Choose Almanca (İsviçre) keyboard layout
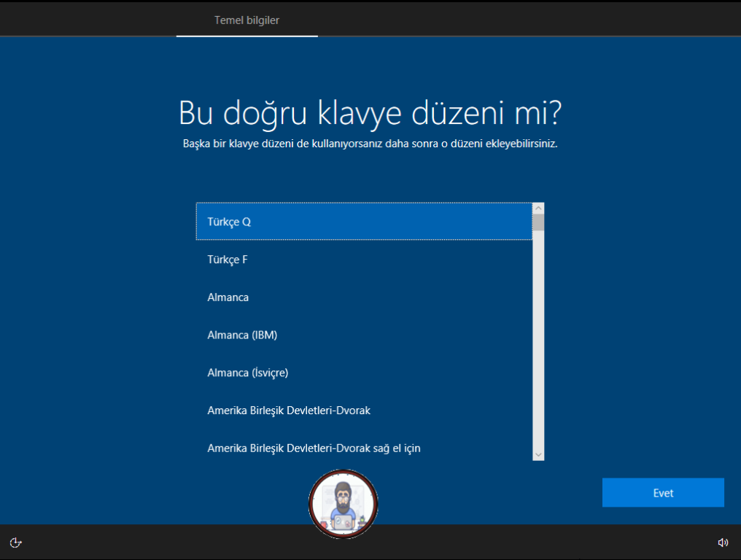The width and height of the screenshot is (741, 560). tap(364, 373)
